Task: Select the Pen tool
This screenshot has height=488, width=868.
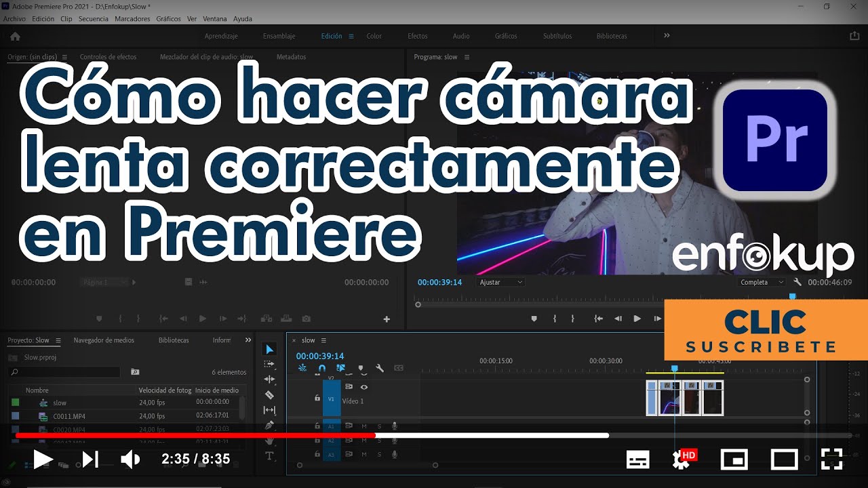Action: point(269,425)
